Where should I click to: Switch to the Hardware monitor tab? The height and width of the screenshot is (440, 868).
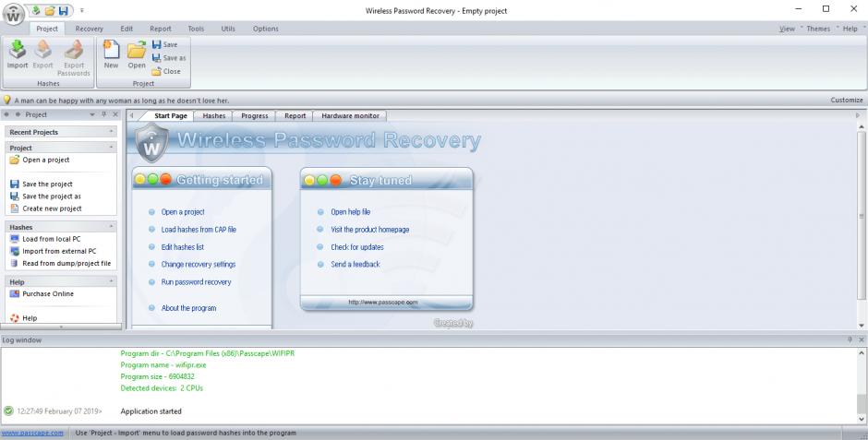tap(350, 115)
